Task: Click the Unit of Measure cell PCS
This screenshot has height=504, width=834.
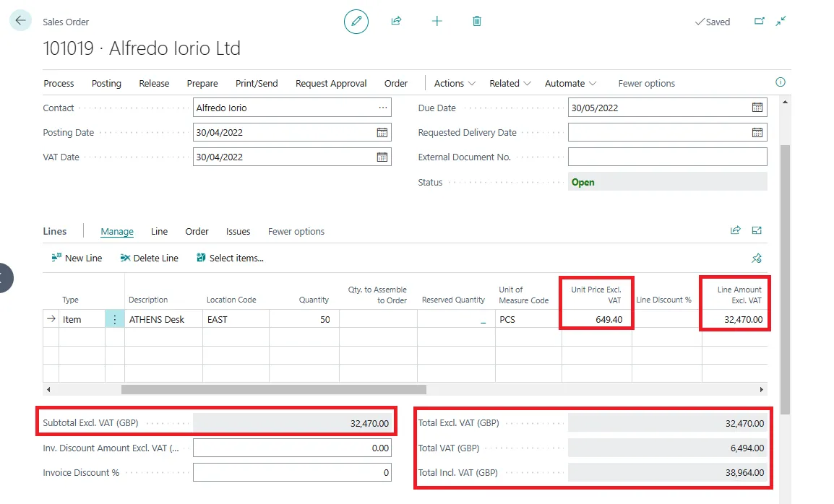Action: coord(528,319)
